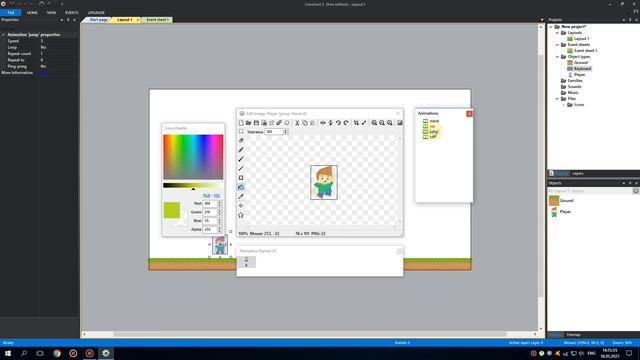Click the Rotate clockwise icon

click(346, 123)
